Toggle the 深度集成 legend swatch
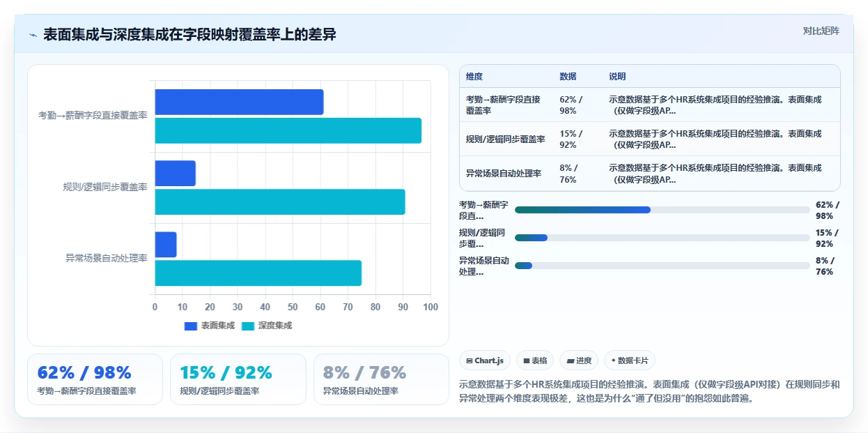 (x=248, y=326)
